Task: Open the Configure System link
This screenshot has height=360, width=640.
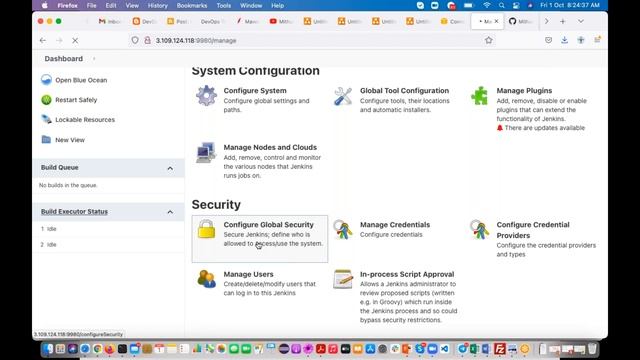Action: [x=255, y=91]
